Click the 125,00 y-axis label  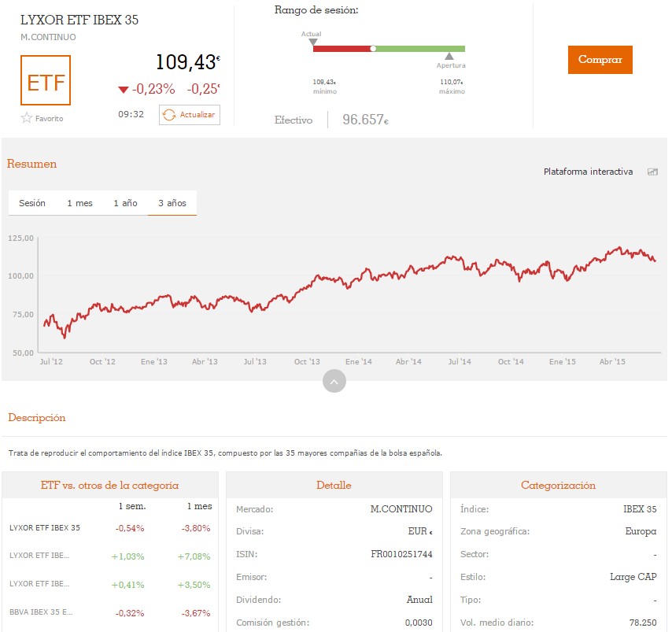[x=20, y=238]
